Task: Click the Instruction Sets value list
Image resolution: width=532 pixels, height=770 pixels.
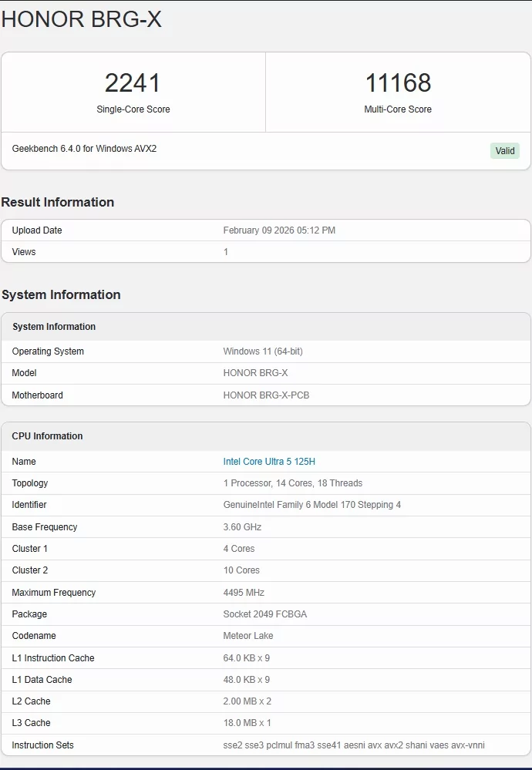Action: point(354,745)
